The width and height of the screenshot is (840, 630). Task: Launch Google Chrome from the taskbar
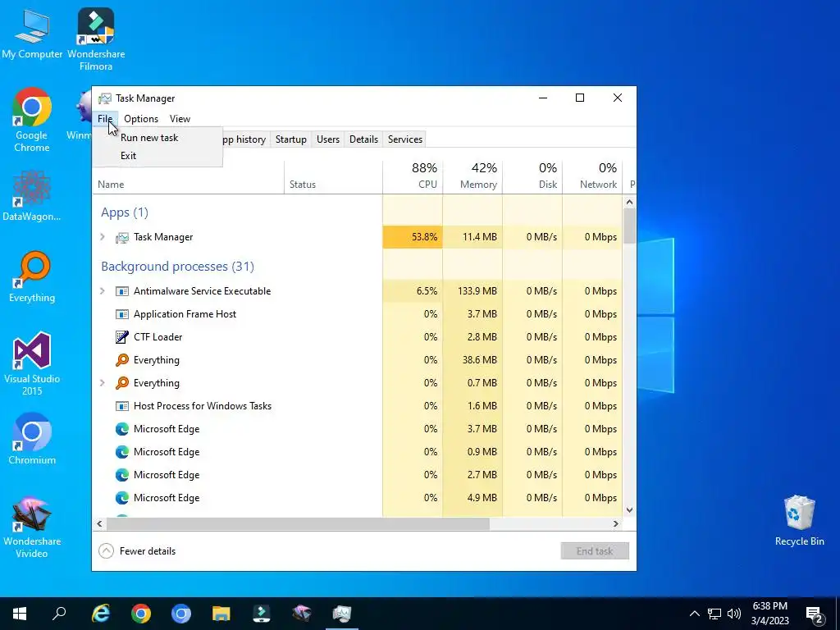tap(141, 614)
